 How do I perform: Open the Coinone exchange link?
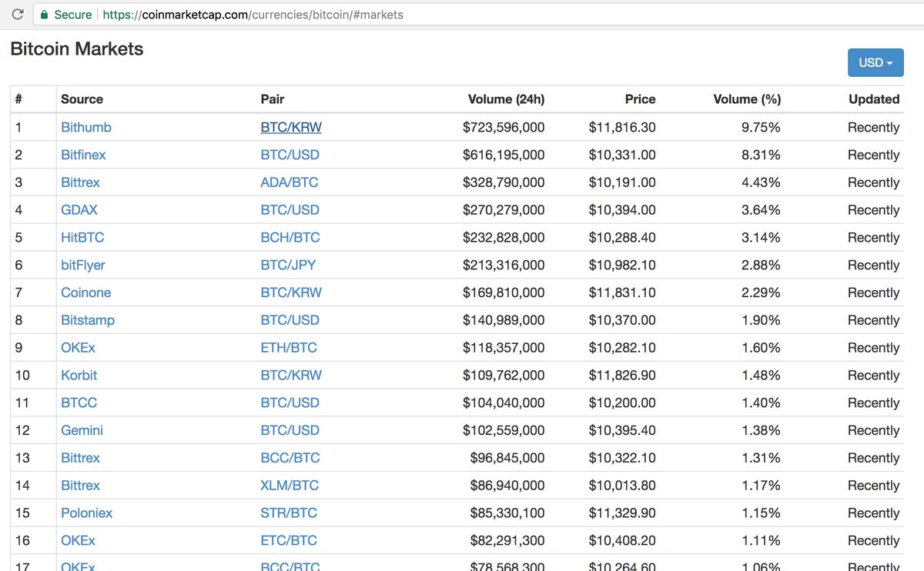coord(86,292)
